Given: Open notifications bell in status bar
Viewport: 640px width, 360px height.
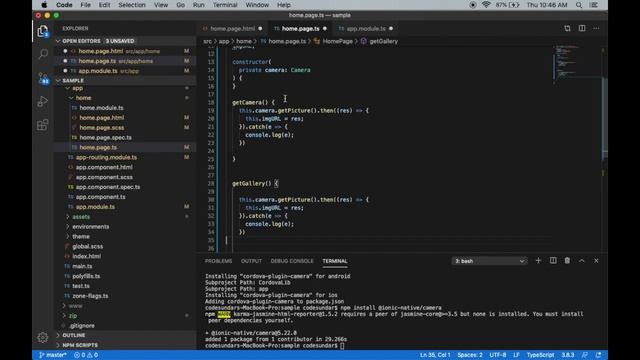Looking at the screenshot, I should (598, 355).
